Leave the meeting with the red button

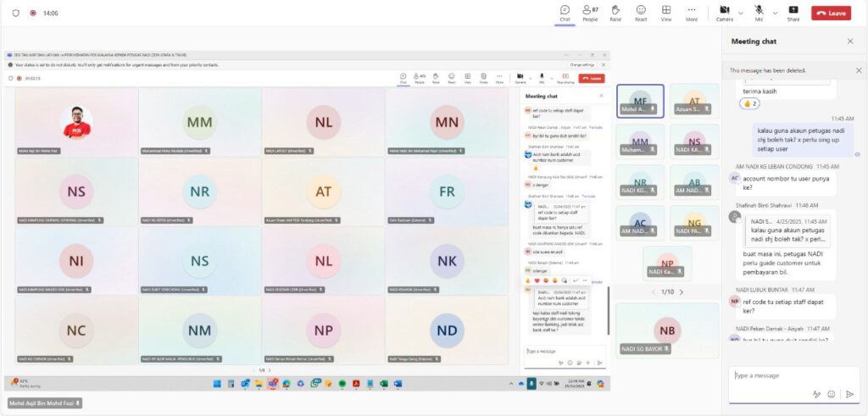pyautogui.click(x=831, y=13)
